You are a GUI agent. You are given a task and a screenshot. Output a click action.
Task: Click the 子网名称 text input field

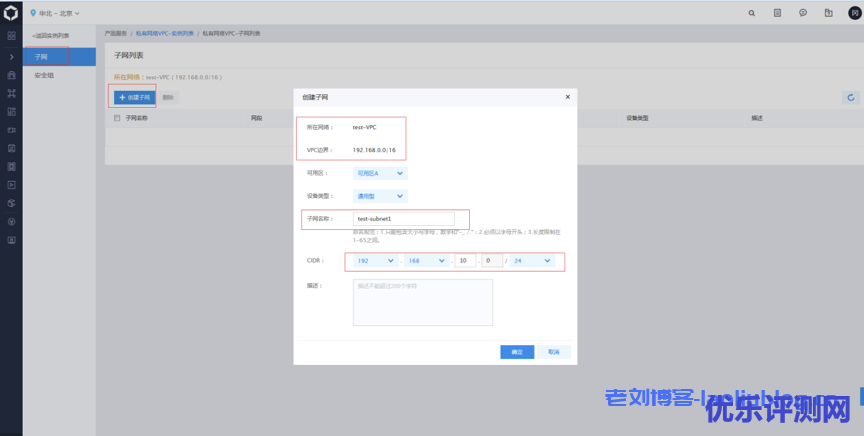point(403,218)
